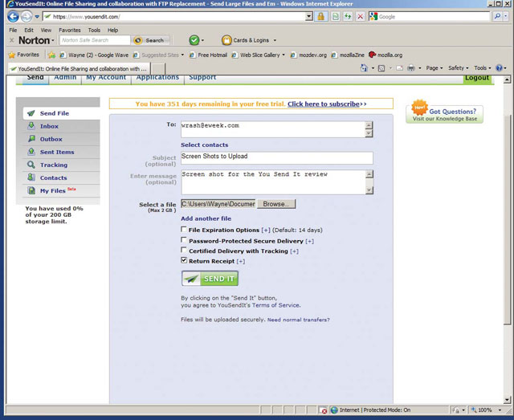The image size is (514, 420).
Task: Click the popup blocked status bar icon
Action: coord(323,410)
